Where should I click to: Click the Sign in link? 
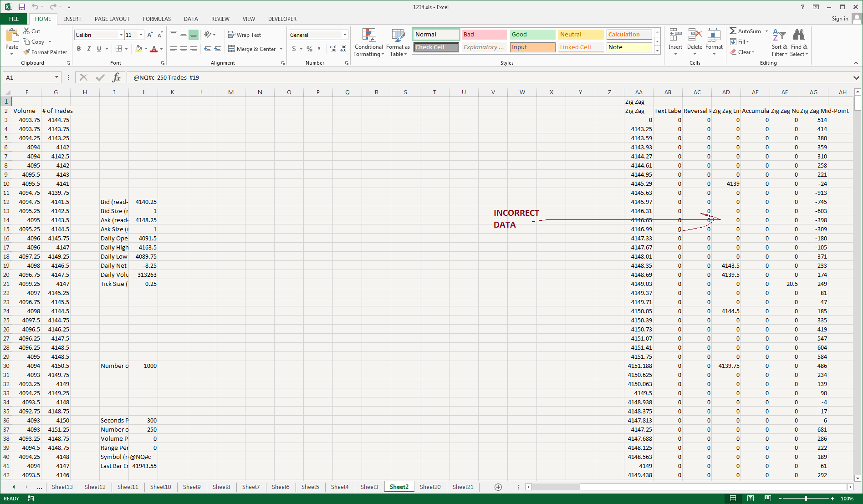840,19
